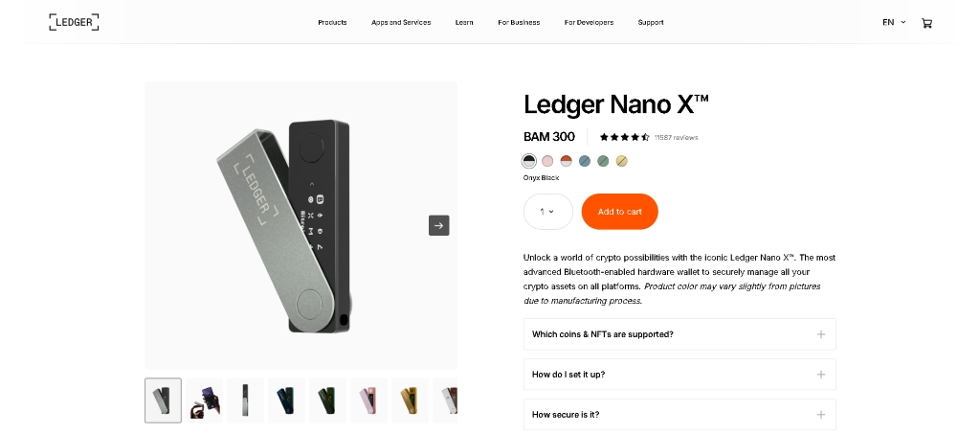Choose the blue color swatch
The height and width of the screenshot is (434, 980).
[584, 161]
